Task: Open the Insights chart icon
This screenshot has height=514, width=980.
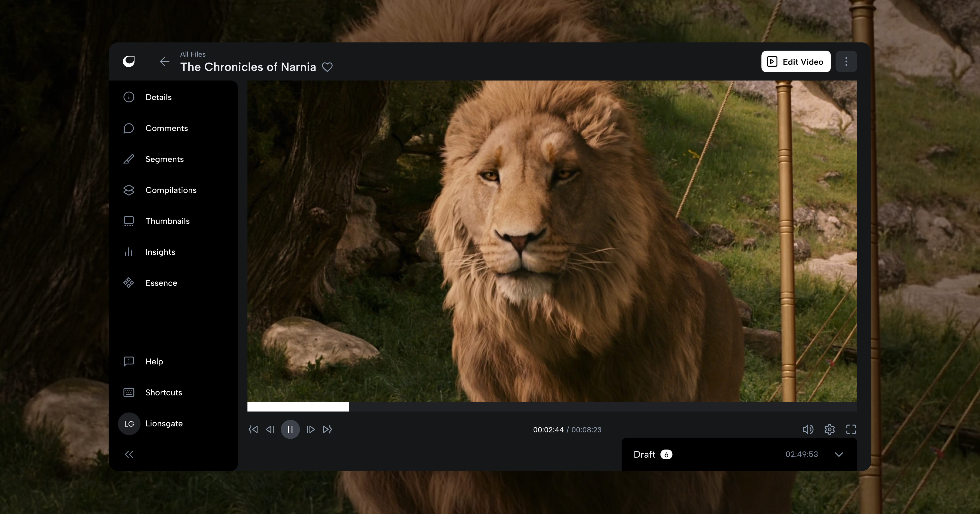Action: (128, 252)
